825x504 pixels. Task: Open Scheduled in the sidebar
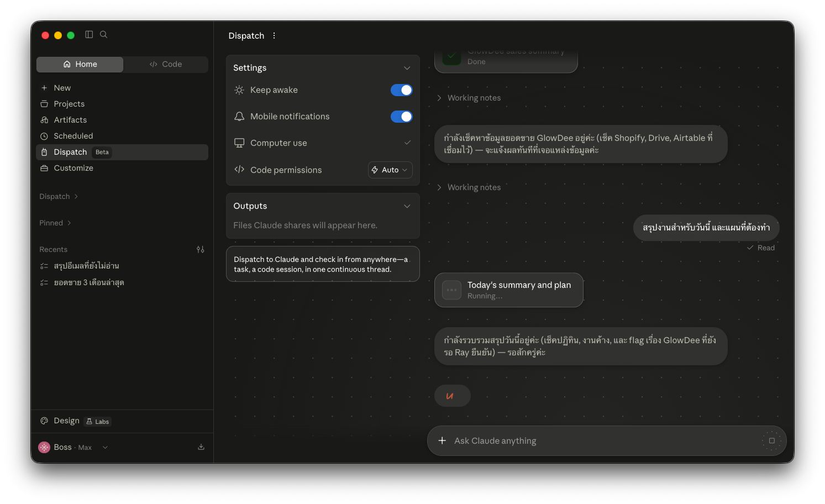[122, 136]
